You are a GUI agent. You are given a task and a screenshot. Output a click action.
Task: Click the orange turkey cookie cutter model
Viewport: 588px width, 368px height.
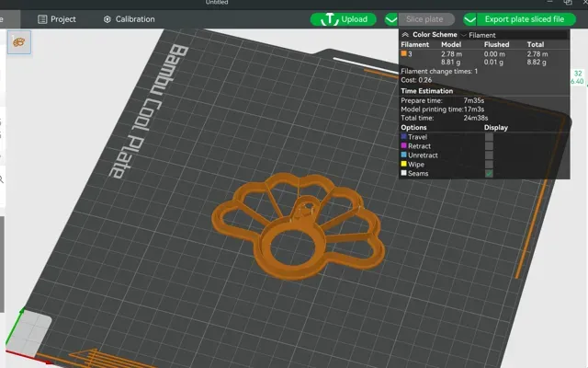tap(299, 226)
